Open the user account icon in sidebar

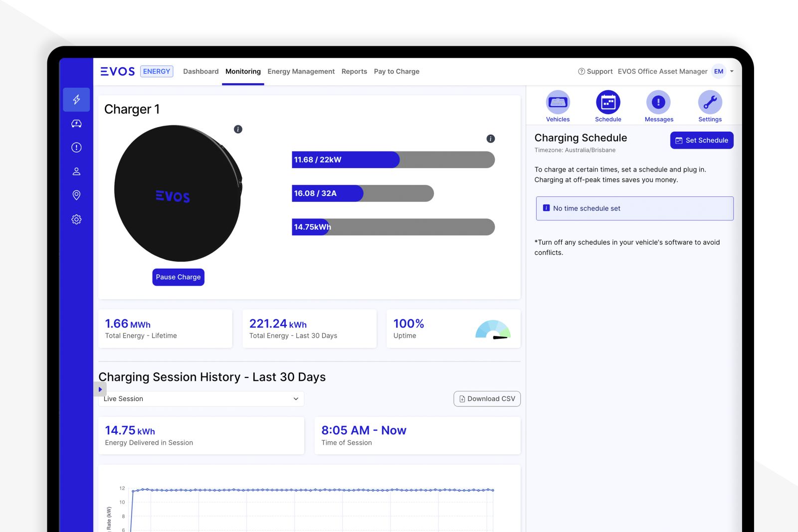(x=76, y=171)
